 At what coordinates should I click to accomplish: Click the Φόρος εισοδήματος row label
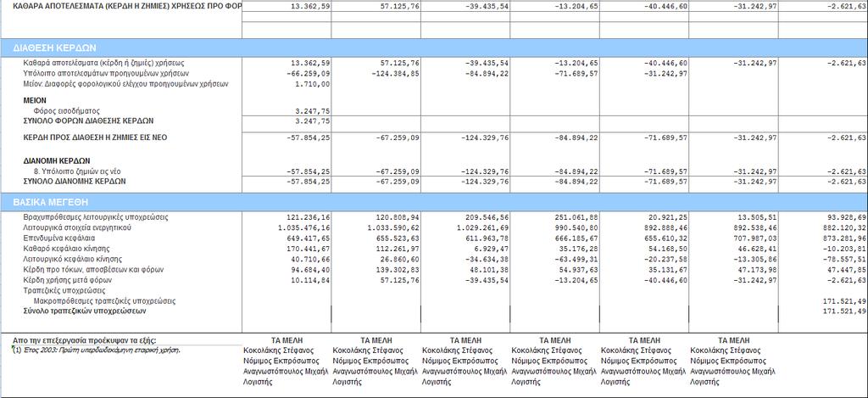tap(67, 111)
